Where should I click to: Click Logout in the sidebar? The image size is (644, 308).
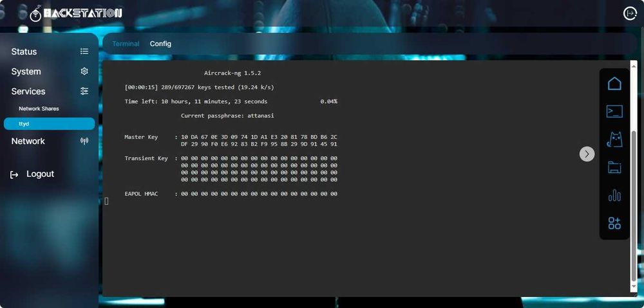40,174
